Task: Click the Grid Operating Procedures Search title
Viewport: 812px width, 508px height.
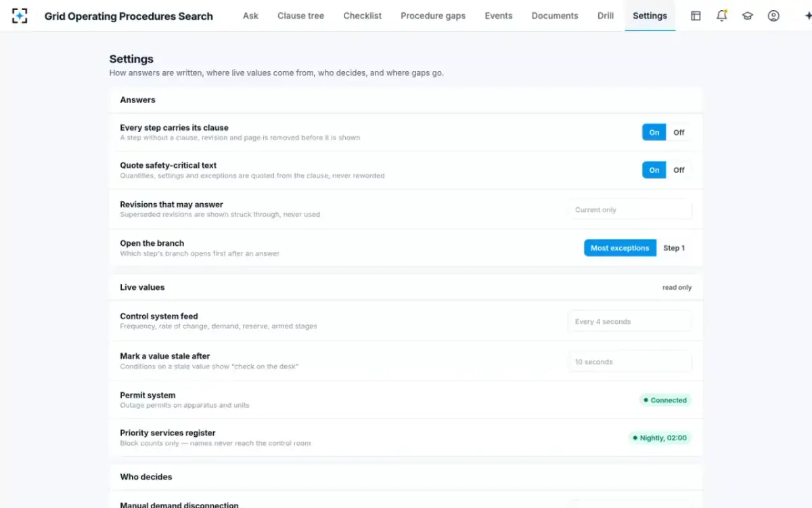Action: [x=129, y=16]
